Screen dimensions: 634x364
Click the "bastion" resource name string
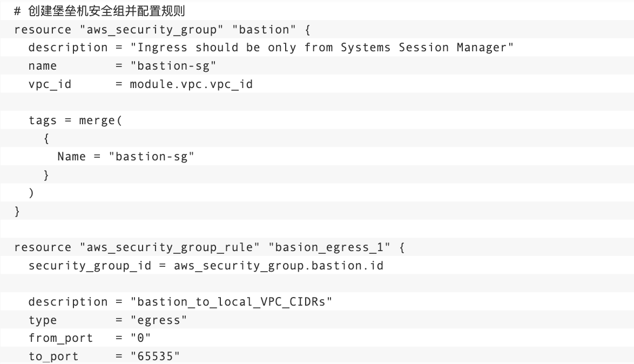264,30
